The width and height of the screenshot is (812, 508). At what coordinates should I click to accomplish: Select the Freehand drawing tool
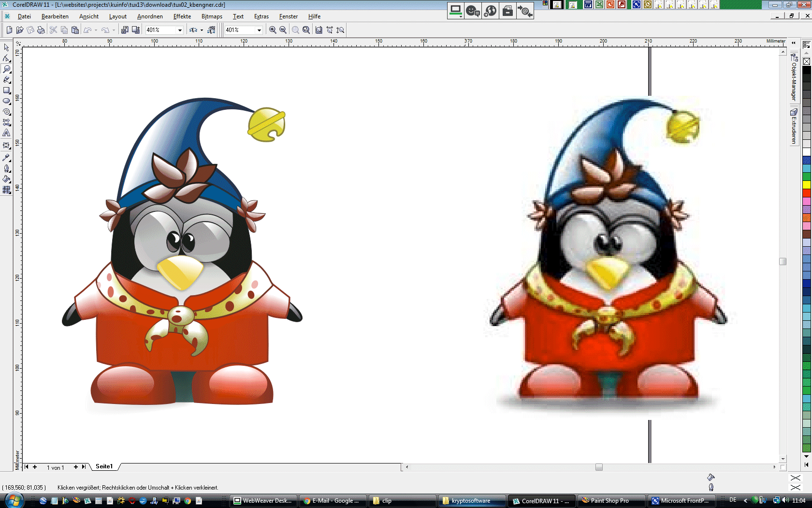6,79
